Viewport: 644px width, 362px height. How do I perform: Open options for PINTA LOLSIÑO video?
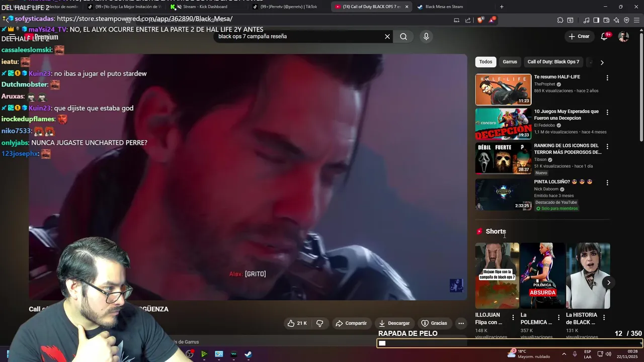(x=607, y=183)
